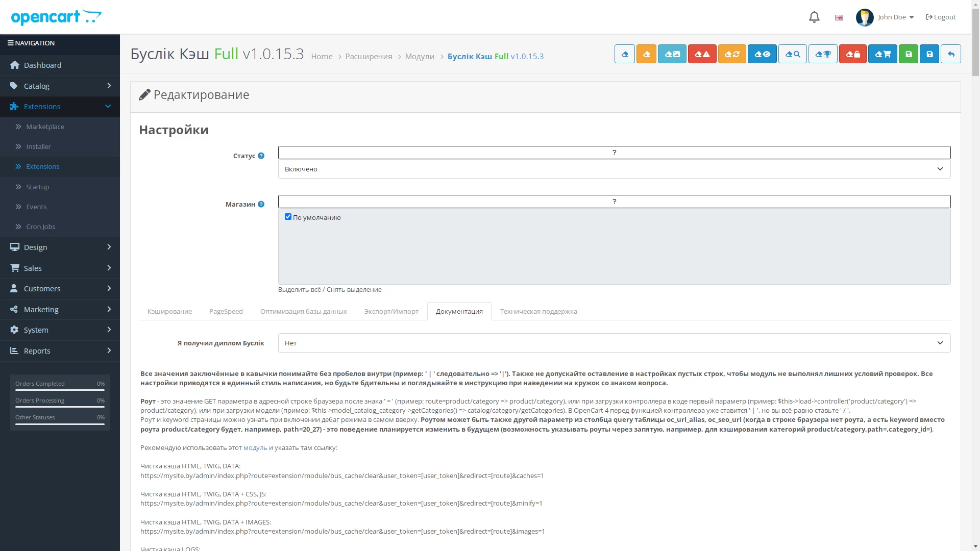Screen dimensions: 980x551
Task: Open the Статус dropdown showing Включено
Action: click(x=614, y=169)
